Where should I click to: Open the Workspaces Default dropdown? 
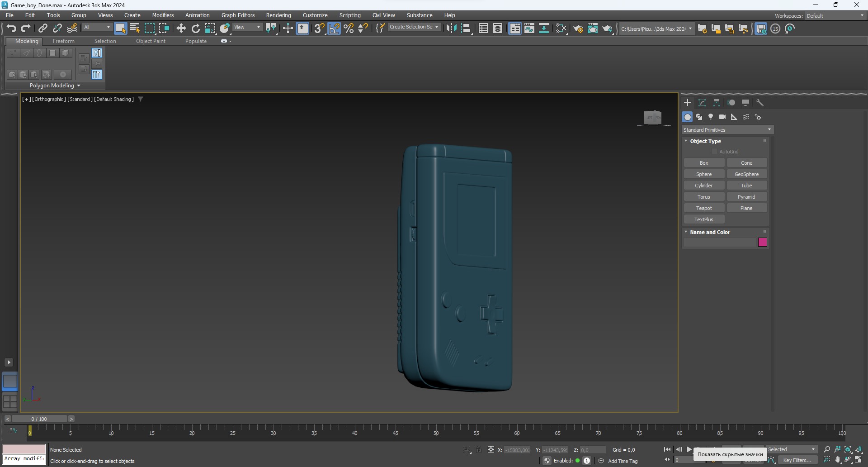[x=835, y=15]
